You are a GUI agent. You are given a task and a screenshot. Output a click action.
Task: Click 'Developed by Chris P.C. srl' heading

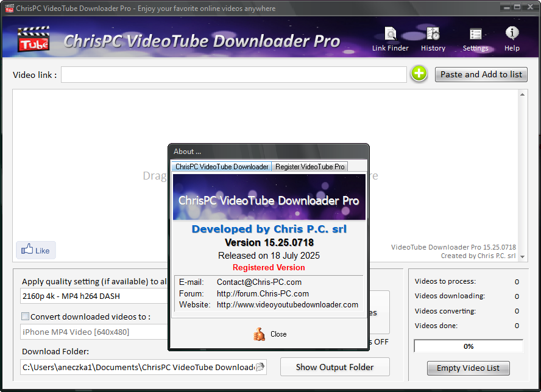269,229
